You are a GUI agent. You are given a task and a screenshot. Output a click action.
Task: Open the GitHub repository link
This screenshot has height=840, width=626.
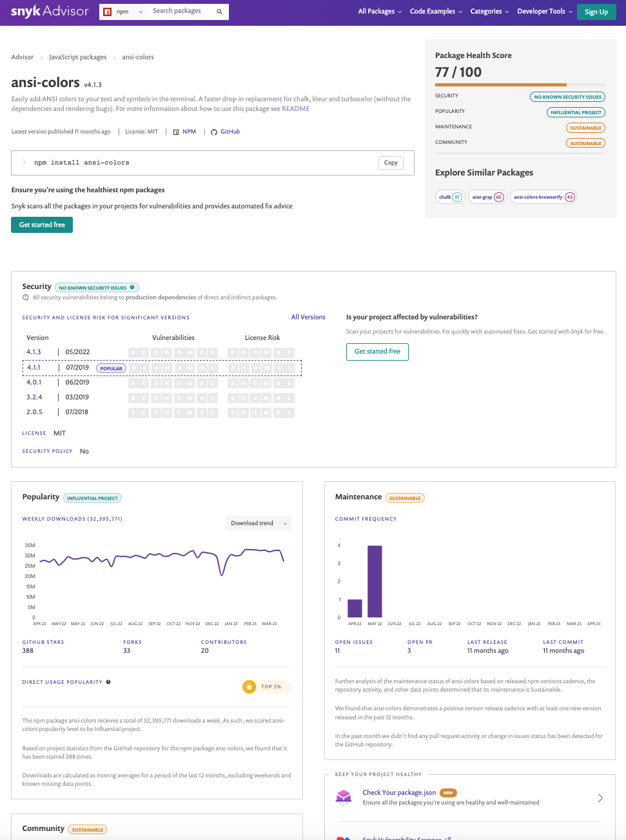click(230, 132)
